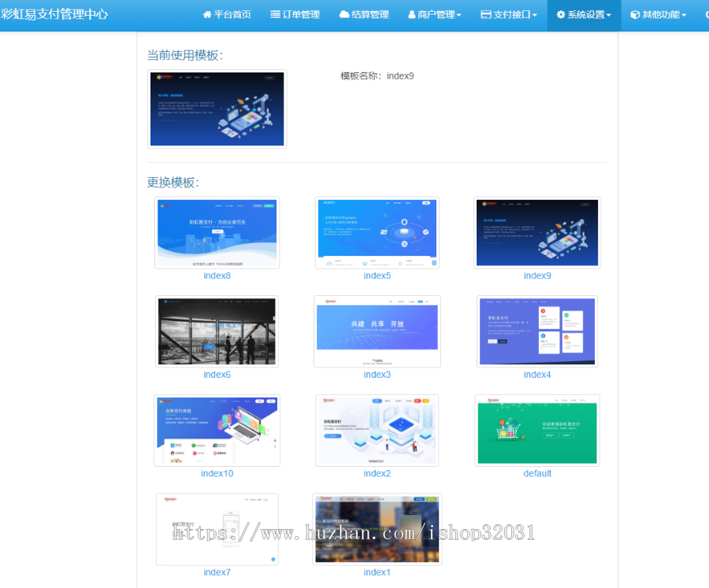This screenshot has width=709, height=588.
Task: Open the 商户管理 dropdown menu
Action: [x=434, y=14]
